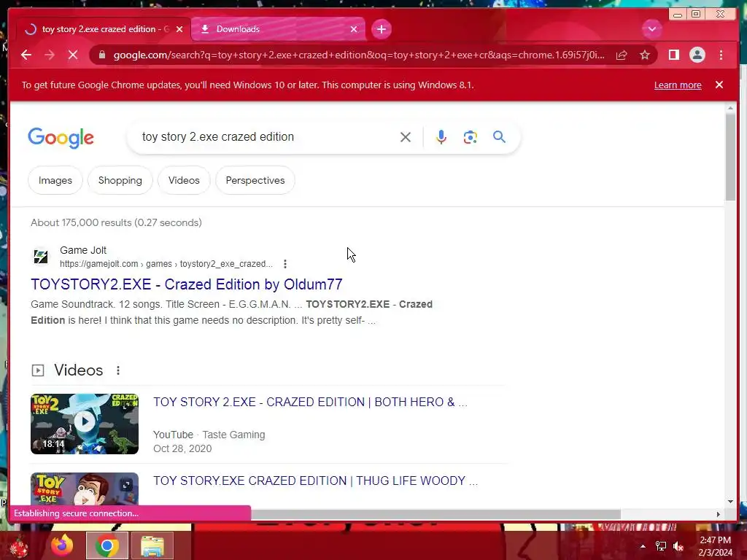Open Chrome three-dot menu
Image resolution: width=747 pixels, height=560 pixels.
pos(721,55)
